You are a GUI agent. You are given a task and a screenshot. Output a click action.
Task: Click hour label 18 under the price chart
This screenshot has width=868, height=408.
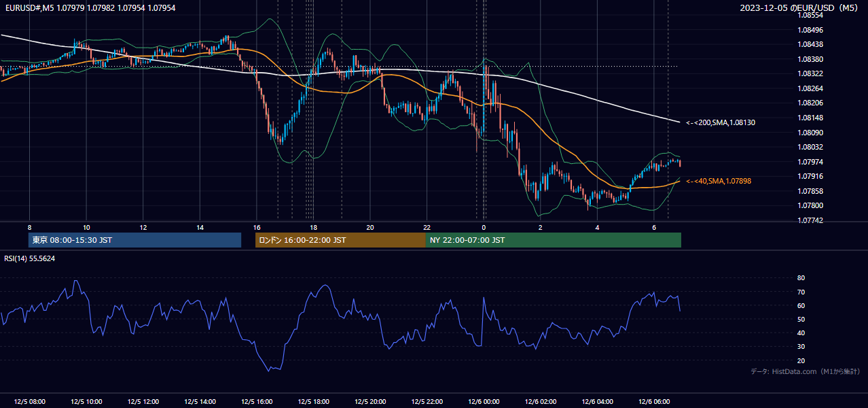pos(313,227)
